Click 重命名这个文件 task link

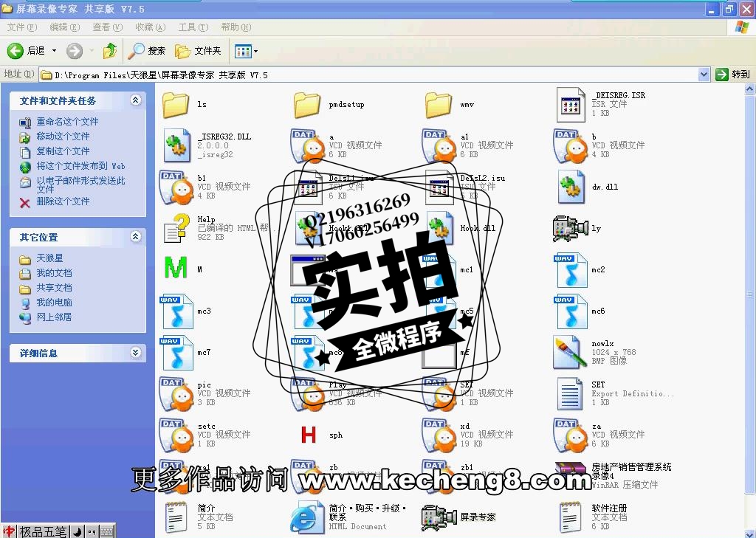pos(67,122)
